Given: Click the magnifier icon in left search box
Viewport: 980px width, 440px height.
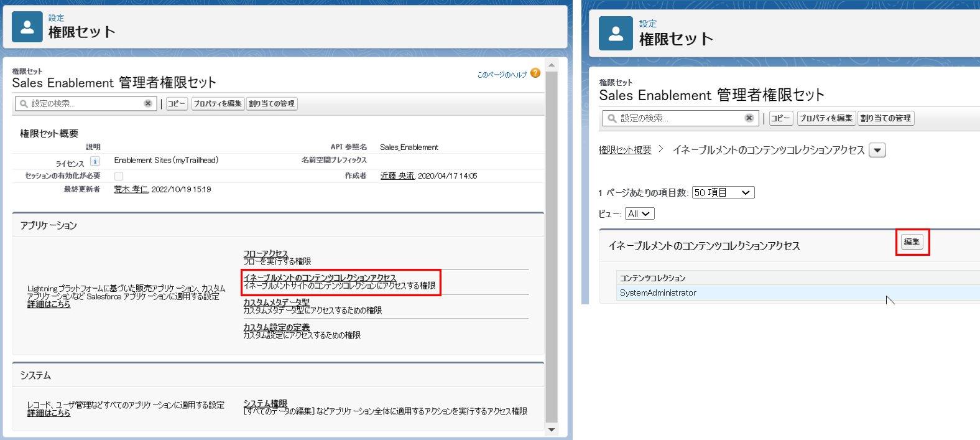Looking at the screenshot, I should tap(24, 104).
